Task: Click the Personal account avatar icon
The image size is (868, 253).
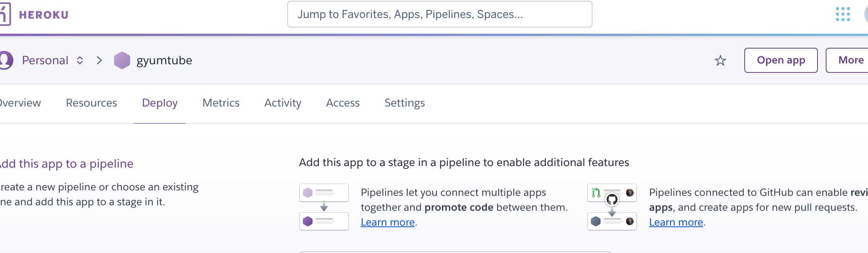Action: coord(6,60)
